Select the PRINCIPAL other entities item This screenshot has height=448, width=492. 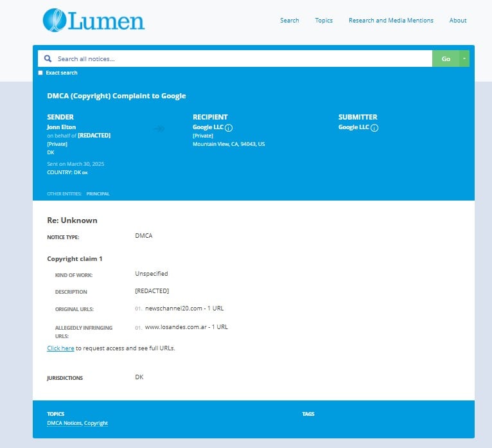98,193
